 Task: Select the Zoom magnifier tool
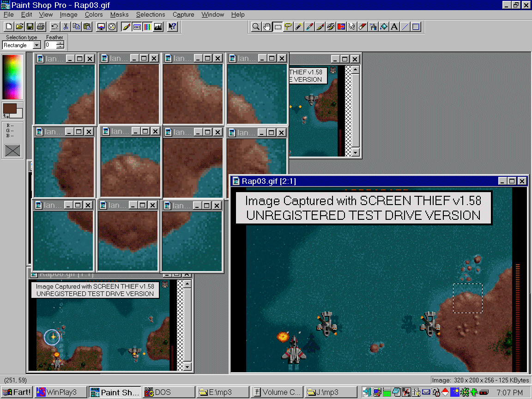click(256, 27)
